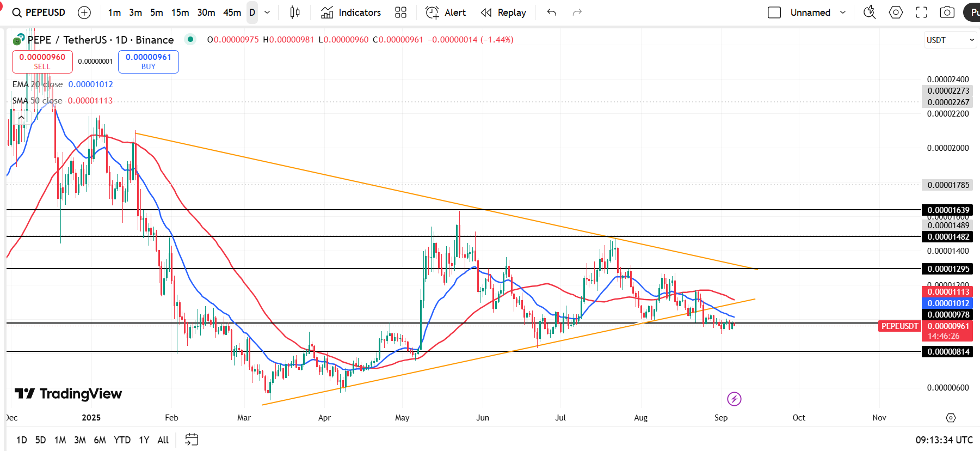Open the PEPEUSD symbol search
Viewport: 980px width, 451px height.
click(38, 13)
